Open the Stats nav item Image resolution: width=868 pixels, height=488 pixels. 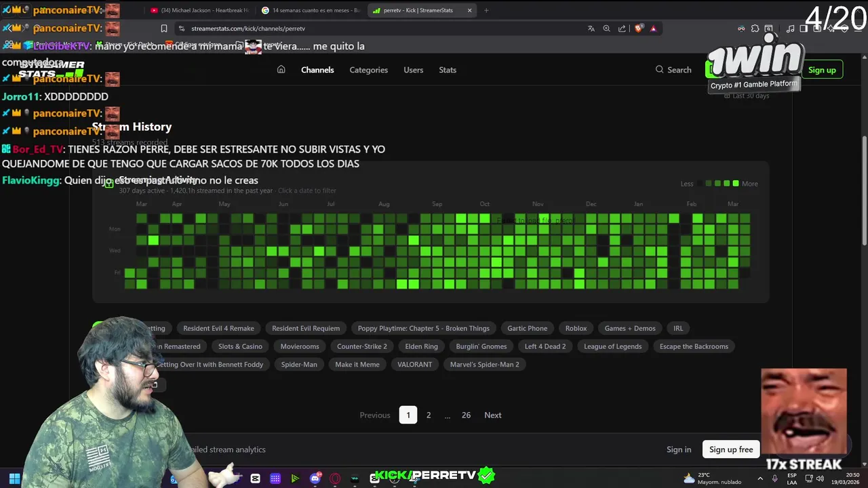pos(448,70)
